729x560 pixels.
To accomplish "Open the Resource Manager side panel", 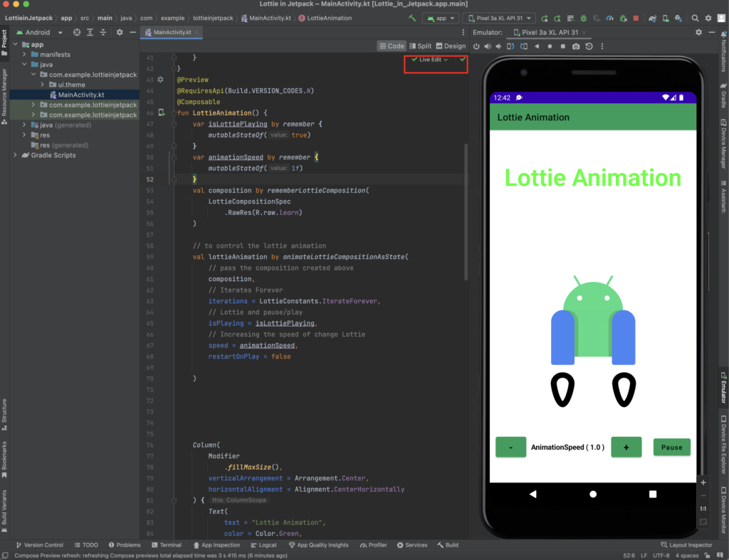I will pos(4,97).
